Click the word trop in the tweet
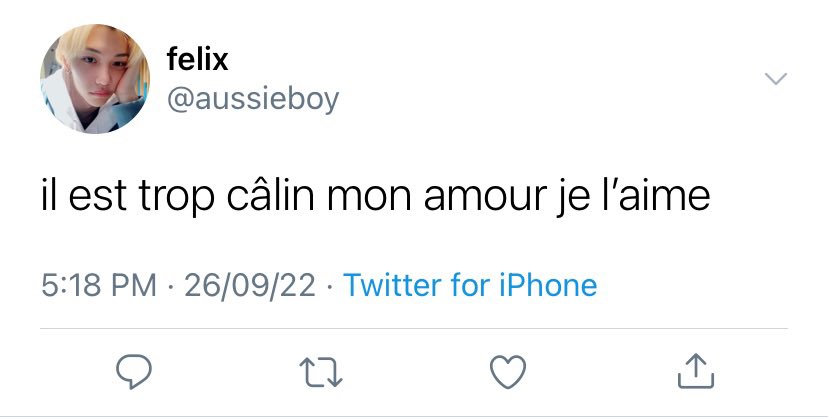The image size is (828, 417). (177, 196)
